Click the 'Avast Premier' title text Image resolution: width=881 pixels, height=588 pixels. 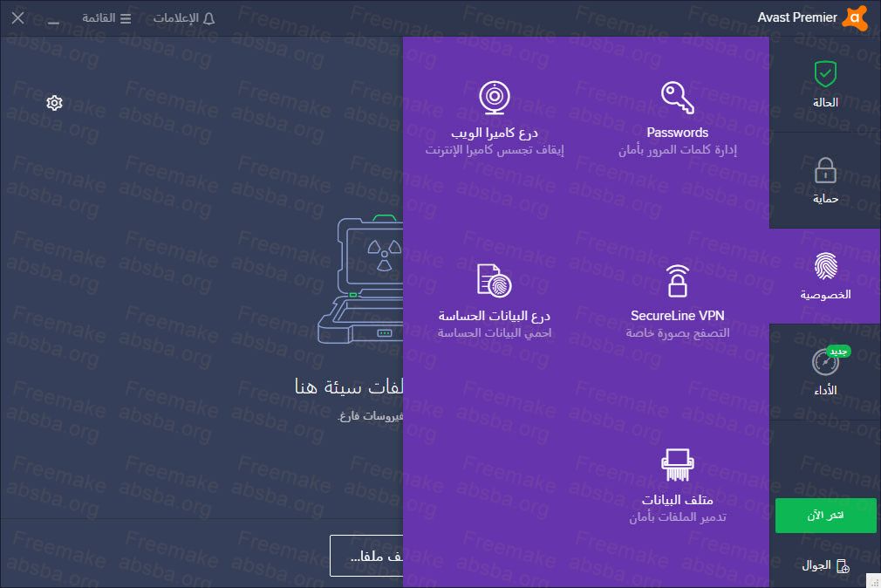(x=797, y=18)
